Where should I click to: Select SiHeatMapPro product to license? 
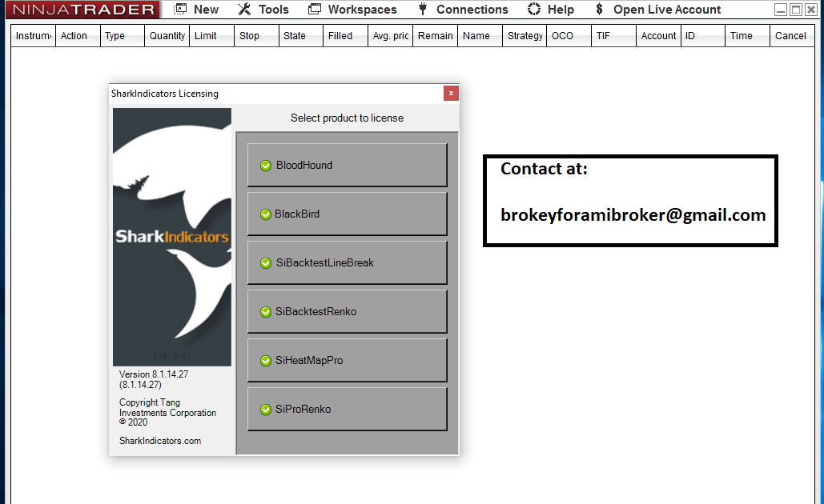pos(348,360)
